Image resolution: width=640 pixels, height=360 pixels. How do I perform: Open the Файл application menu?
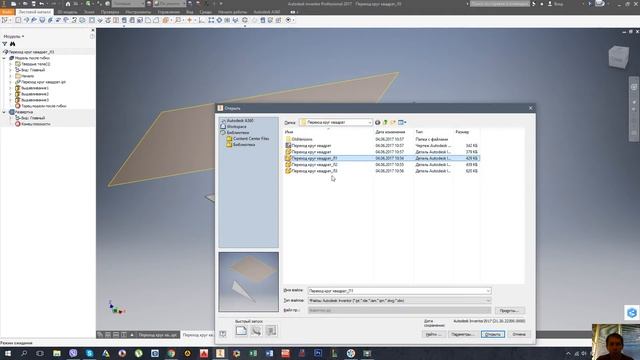pyautogui.click(x=7, y=12)
